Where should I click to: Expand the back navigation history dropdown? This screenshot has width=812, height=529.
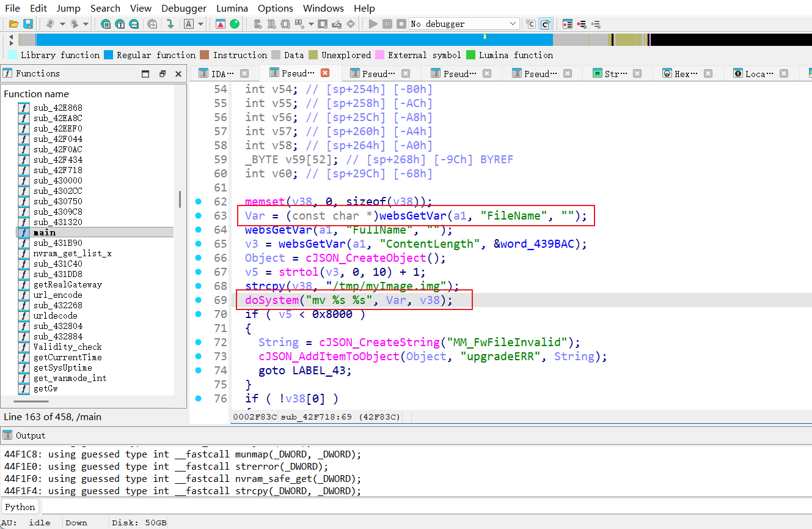pyautogui.click(x=61, y=24)
